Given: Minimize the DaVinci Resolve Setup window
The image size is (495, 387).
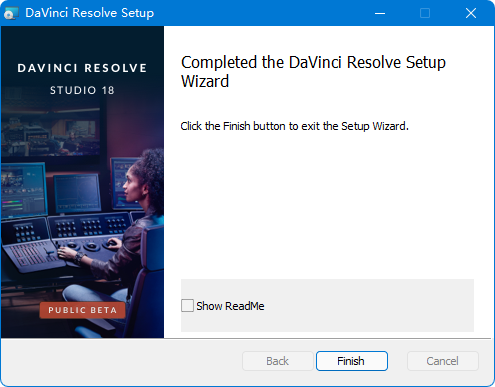Looking at the screenshot, I should [380, 13].
